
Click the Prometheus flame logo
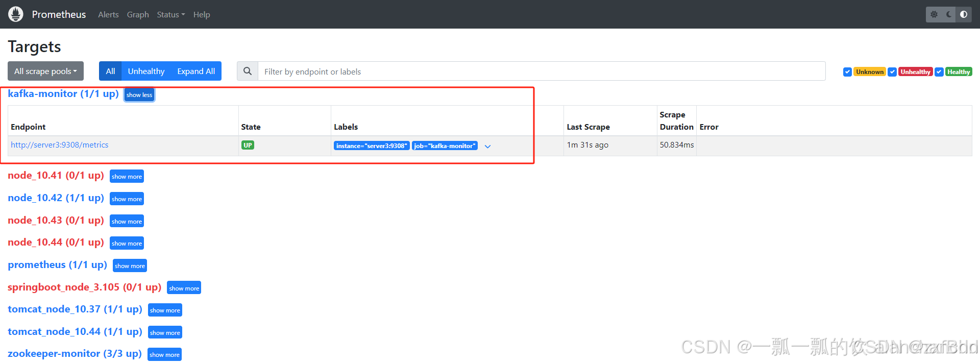tap(16, 14)
